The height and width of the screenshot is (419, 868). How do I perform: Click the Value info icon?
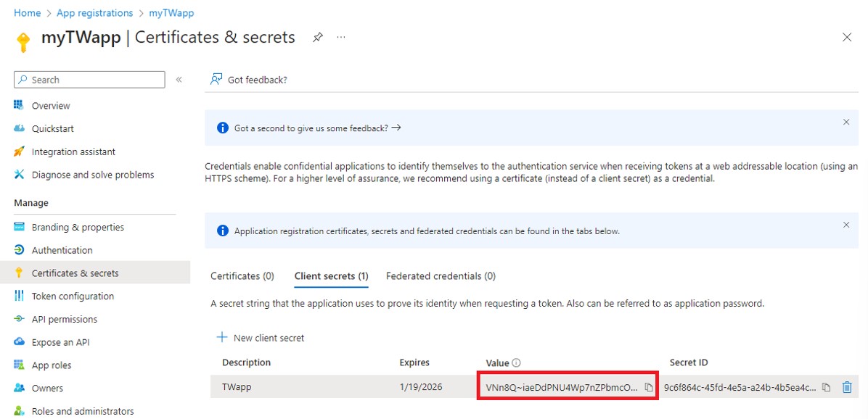[516, 363]
